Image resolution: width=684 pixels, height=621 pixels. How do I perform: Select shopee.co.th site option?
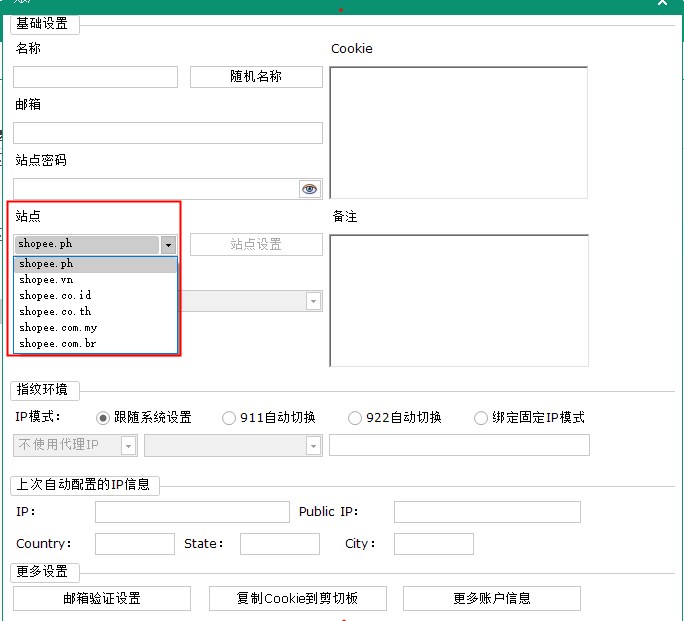pos(96,312)
